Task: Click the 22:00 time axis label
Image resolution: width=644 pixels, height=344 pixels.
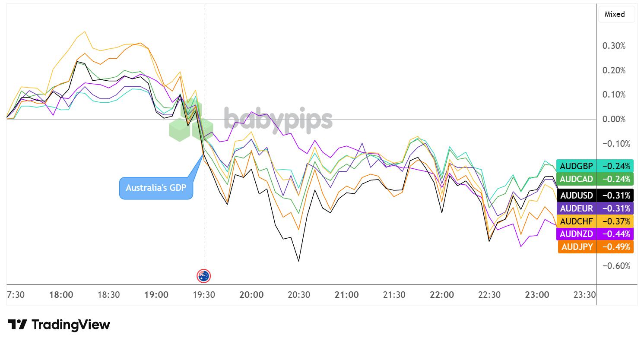Action: [442, 295]
